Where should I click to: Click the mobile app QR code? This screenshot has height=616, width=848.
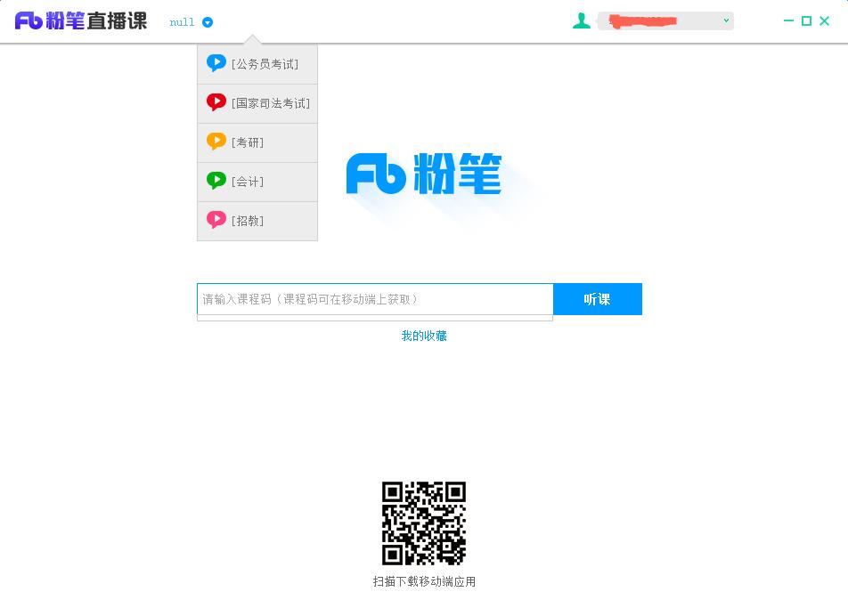424,523
